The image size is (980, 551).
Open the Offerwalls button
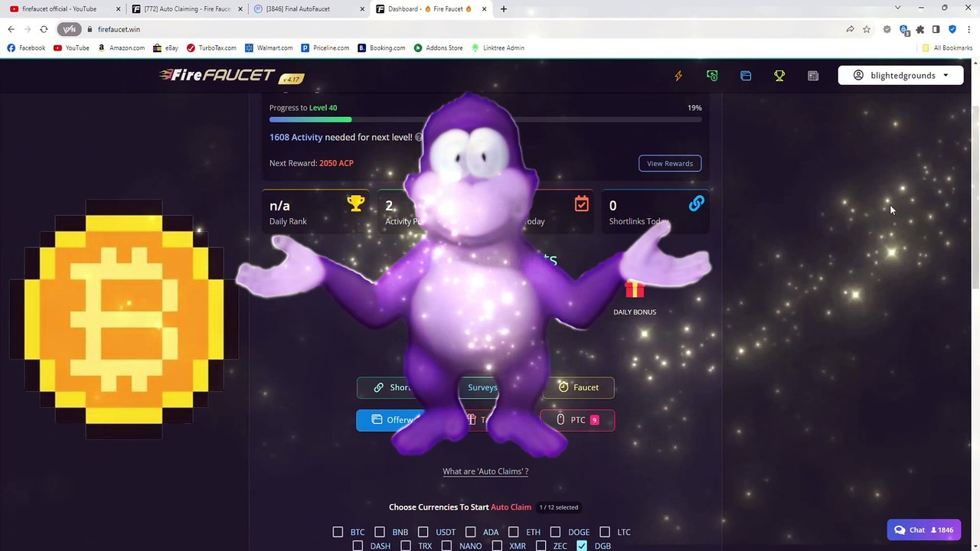pyautogui.click(x=390, y=420)
